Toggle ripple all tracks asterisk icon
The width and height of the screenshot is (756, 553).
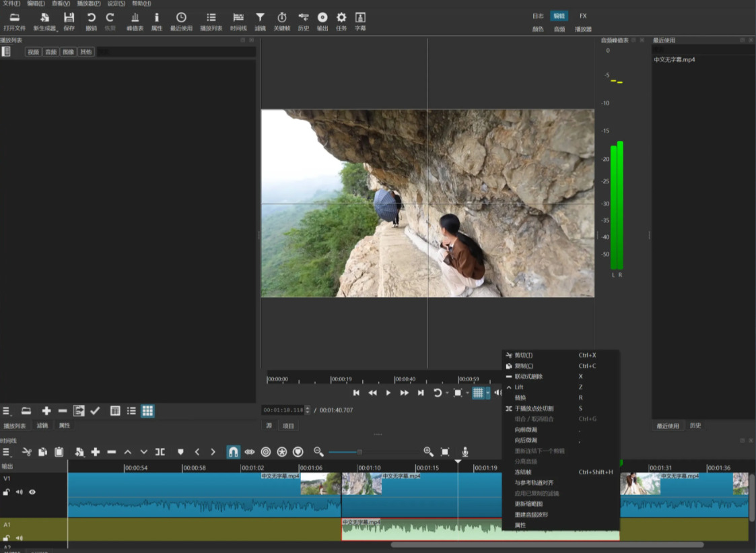tap(282, 452)
